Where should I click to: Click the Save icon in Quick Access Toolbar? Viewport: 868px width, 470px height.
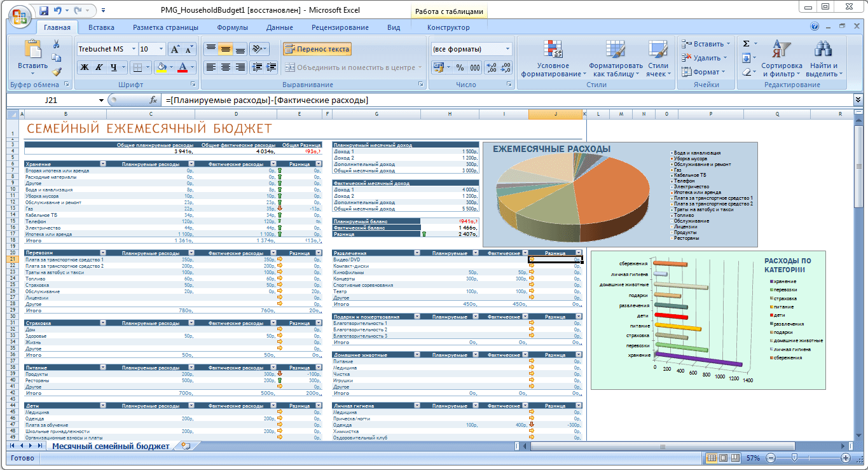click(44, 11)
